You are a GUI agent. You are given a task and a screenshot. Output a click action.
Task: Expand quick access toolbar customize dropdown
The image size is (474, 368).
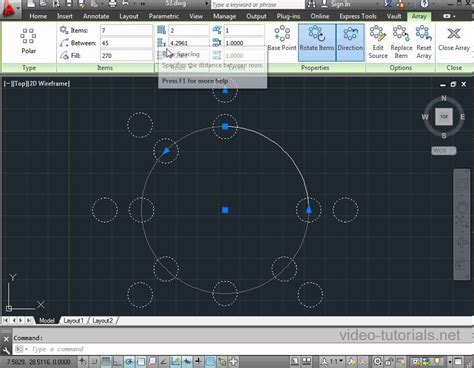(143, 4)
